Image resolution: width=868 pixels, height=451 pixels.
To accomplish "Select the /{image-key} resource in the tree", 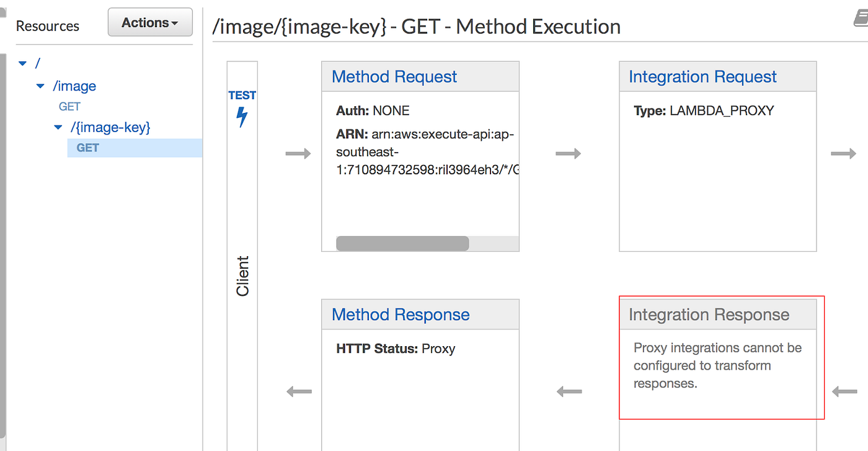I will click(x=110, y=127).
